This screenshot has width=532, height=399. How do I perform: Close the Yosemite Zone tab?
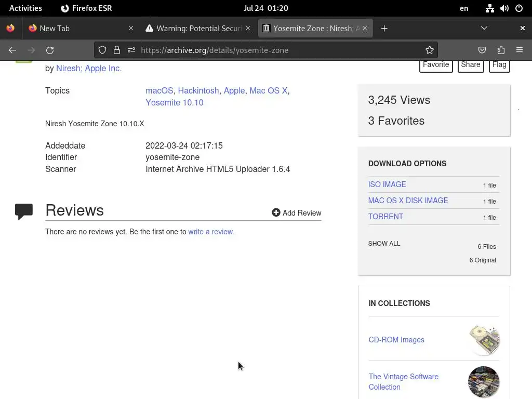[x=364, y=28]
